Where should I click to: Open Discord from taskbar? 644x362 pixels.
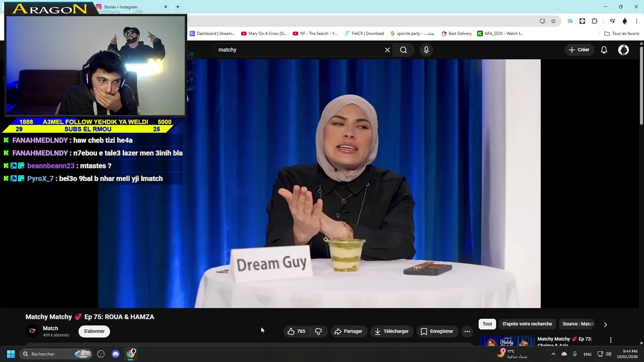(116, 354)
